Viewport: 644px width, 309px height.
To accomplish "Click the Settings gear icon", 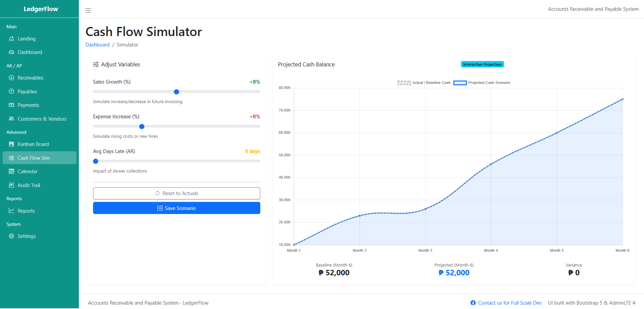I will coord(11,236).
